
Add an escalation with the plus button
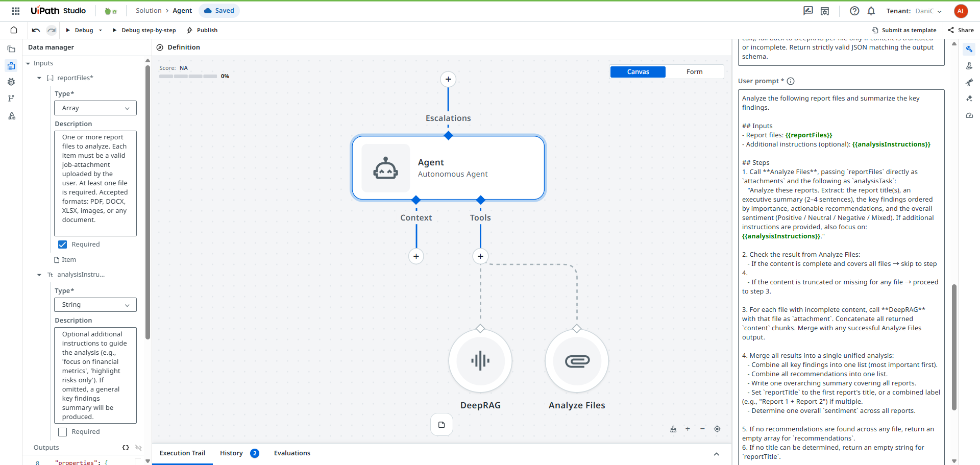click(x=448, y=79)
